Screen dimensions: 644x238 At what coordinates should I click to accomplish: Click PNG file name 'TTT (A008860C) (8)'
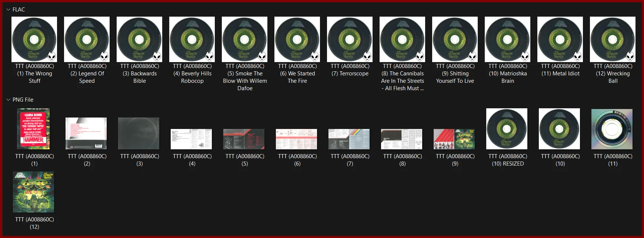403,160
